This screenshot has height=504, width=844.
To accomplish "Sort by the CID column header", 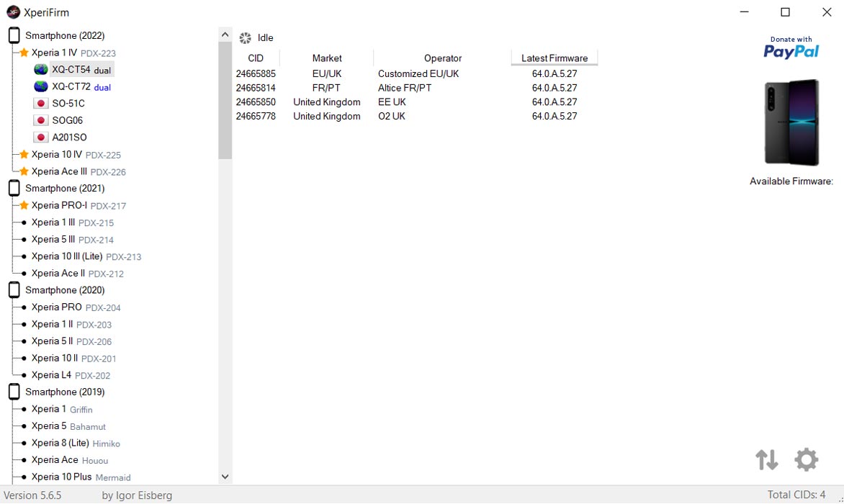I will [256, 58].
